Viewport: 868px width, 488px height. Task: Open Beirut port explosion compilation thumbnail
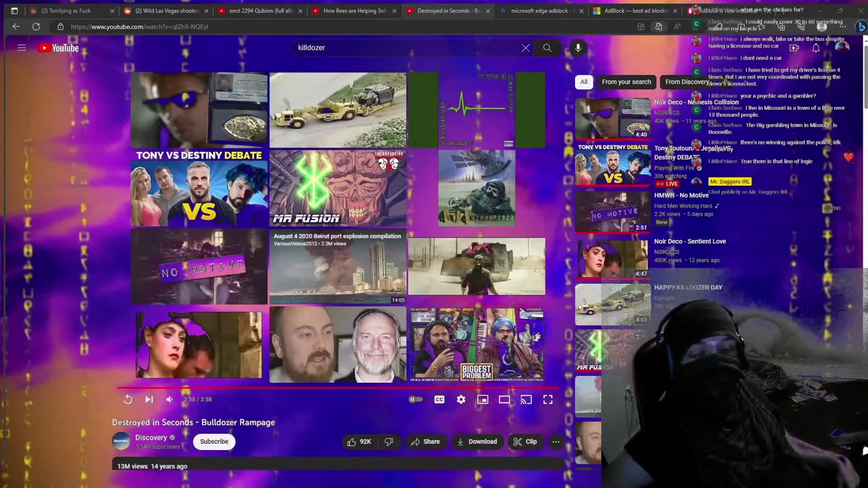tap(338, 266)
